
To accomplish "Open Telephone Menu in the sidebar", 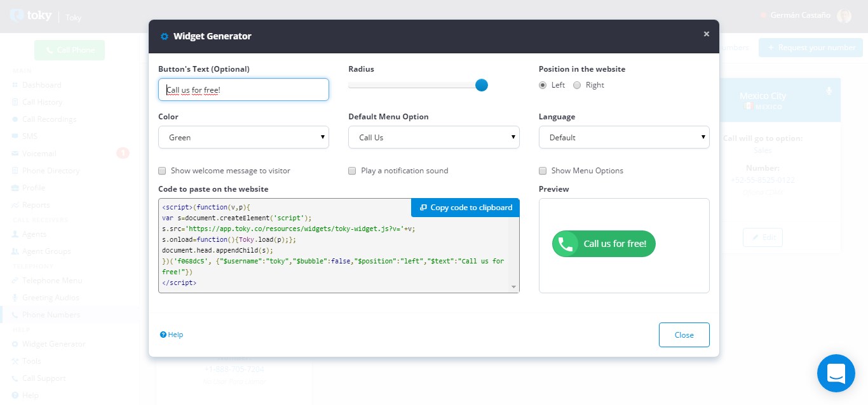I will [52, 281].
